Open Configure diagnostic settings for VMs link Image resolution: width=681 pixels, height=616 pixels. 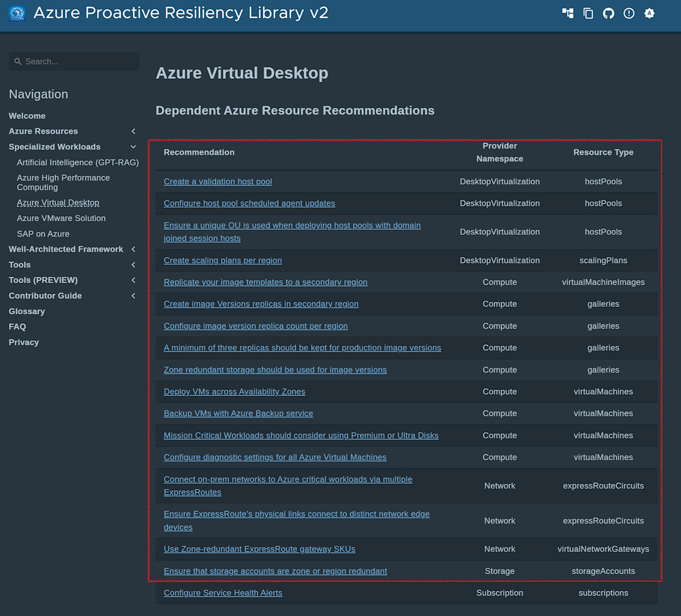tap(275, 457)
